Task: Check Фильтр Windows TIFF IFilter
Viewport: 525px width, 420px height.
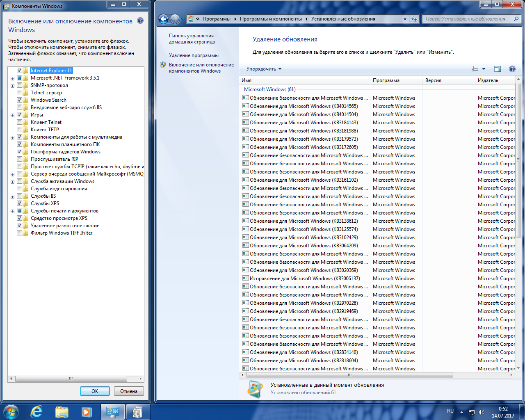Action: pyautogui.click(x=19, y=233)
